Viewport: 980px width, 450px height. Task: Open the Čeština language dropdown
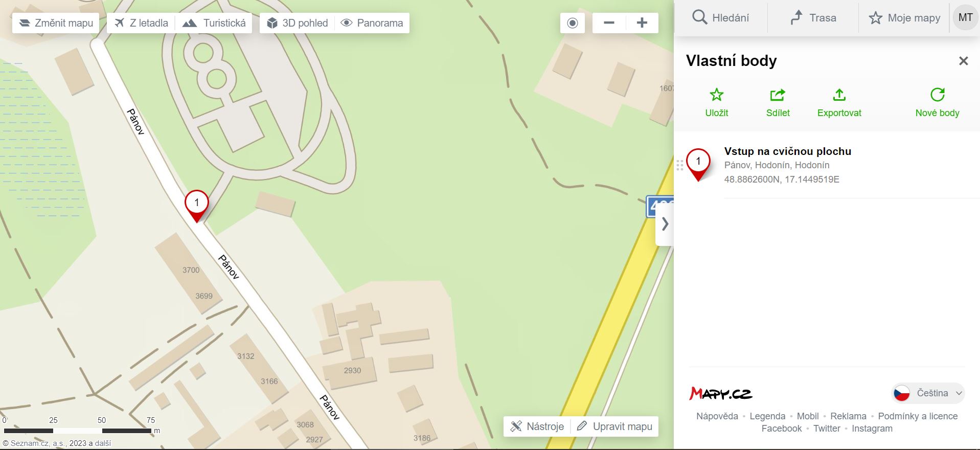pos(928,393)
